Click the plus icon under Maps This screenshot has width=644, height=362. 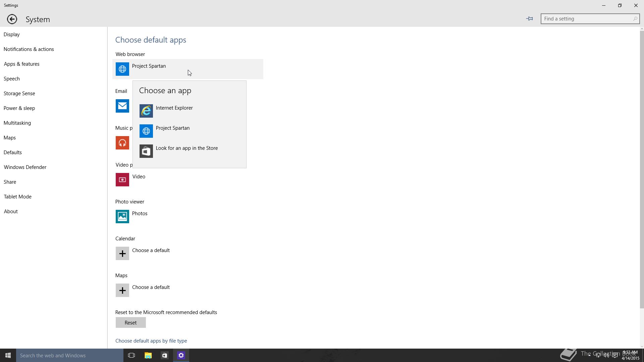pos(122,290)
